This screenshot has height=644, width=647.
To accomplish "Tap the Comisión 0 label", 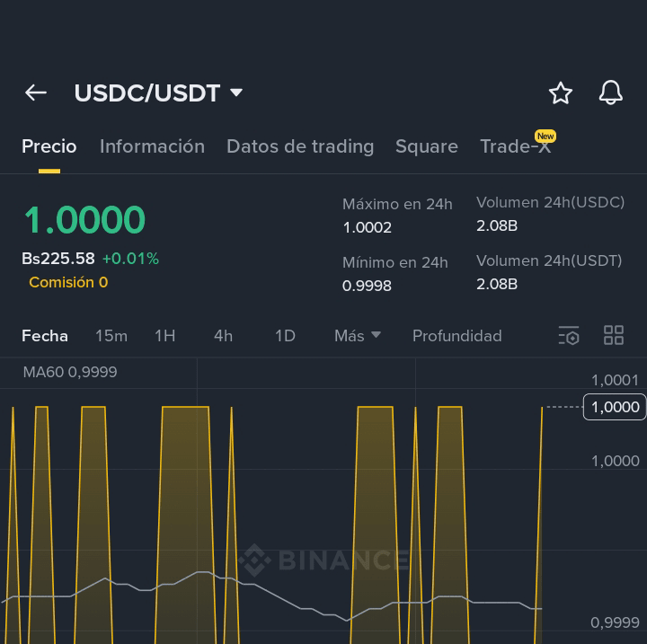I will click(x=68, y=282).
